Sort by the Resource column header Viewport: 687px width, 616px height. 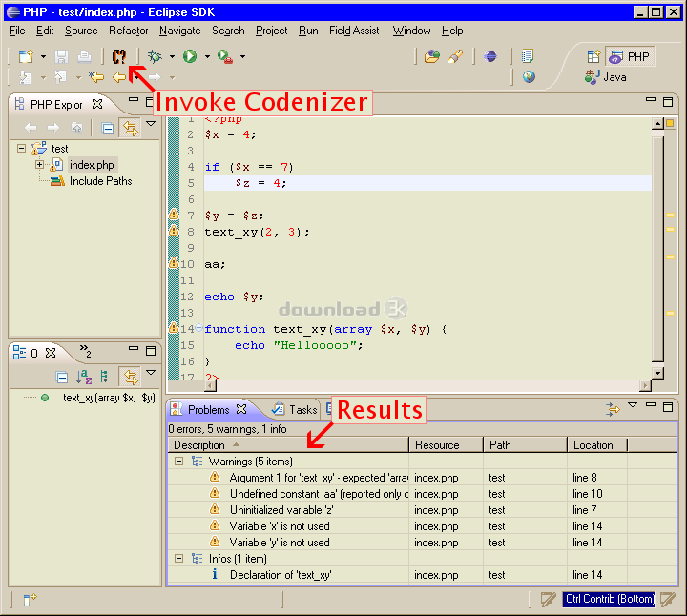446,444
